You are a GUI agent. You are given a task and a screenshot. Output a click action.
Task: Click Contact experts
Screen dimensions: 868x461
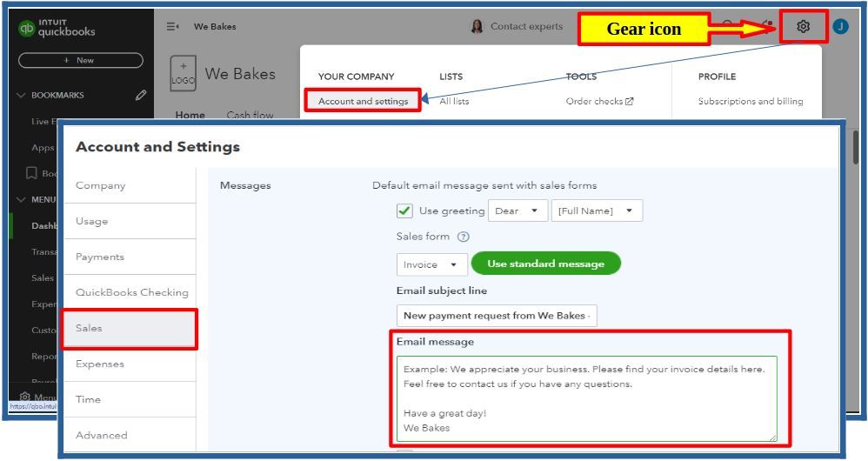coord(526,27)
